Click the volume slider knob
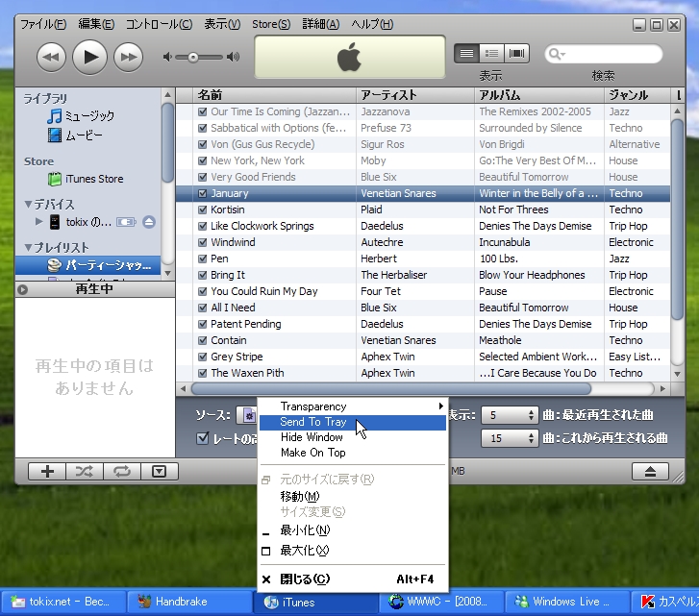The height and width of the screenshot is (616, 699). (x=192, y=58)
